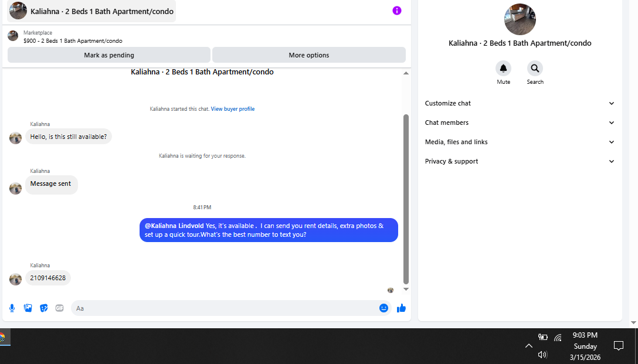Expand Chat members section
This screenshot has height=364, width=638.
pyautogui.click(x=520, y=123)
